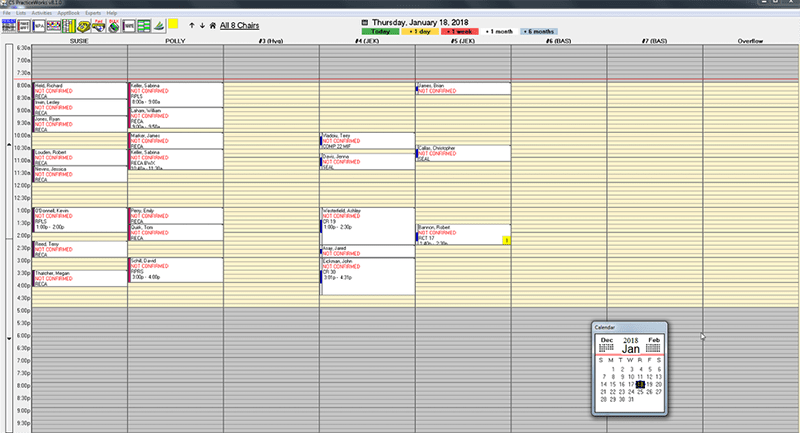Go to Feb in mini calendar
Image resolution: width=800 pixels, height=433 pixels.
coord(654,344)
